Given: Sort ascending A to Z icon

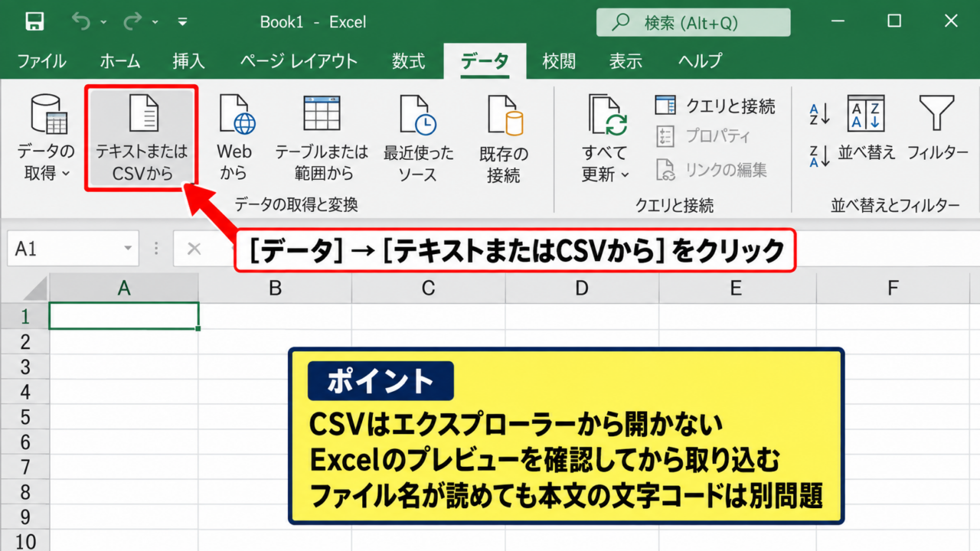Looking at the screenshot, I should tap(820, 116).
